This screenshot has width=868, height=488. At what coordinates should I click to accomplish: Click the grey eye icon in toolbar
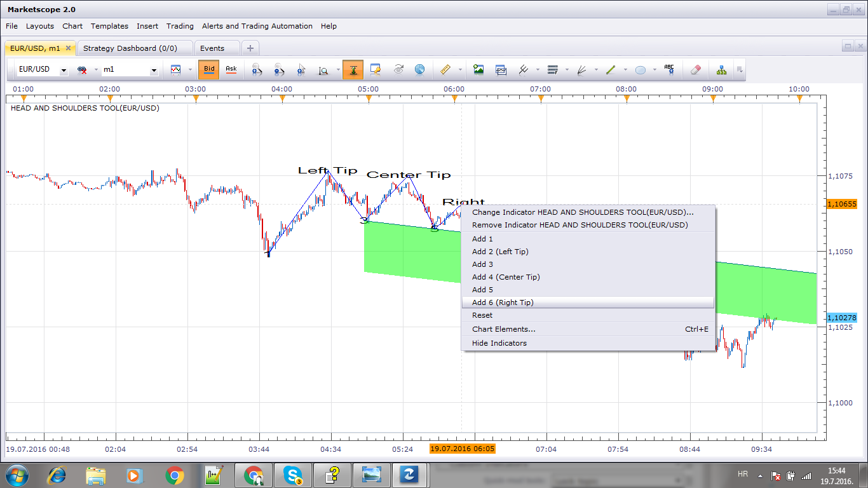point(398,69)
